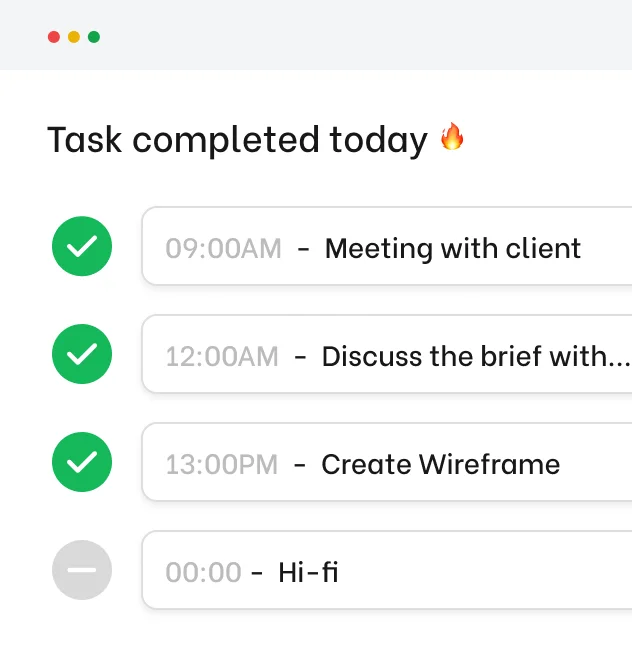632x670 pixels.
Task: Uncheck the Create Wireframe task
Action: point(82,462)
